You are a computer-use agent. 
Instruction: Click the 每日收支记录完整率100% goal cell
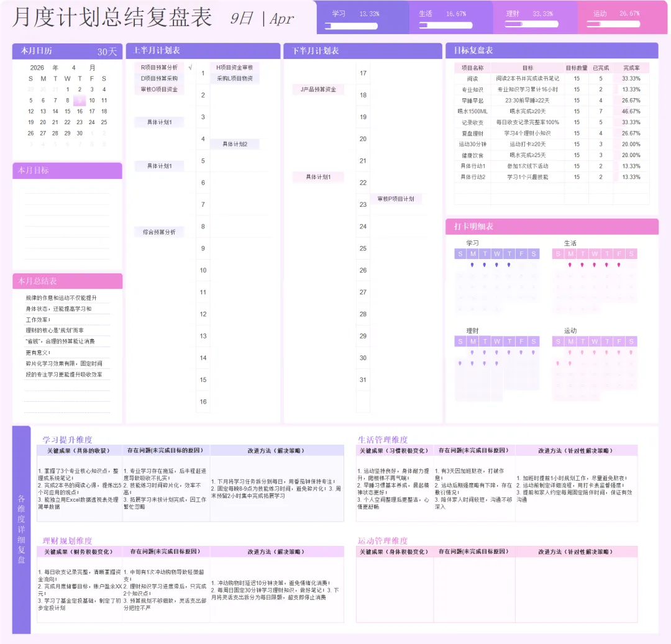click(527, 122)
